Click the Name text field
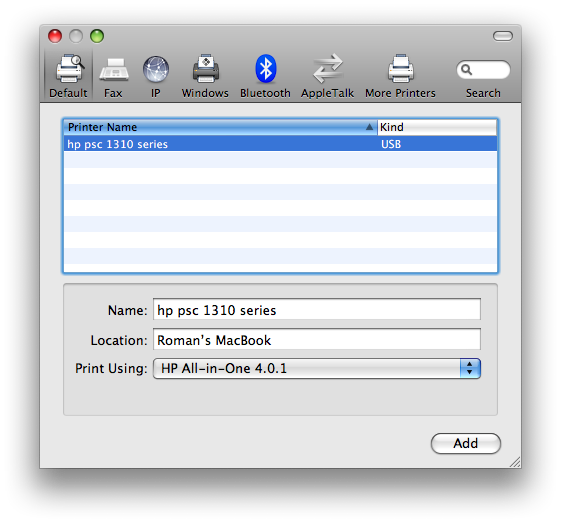 pos(317,309)
